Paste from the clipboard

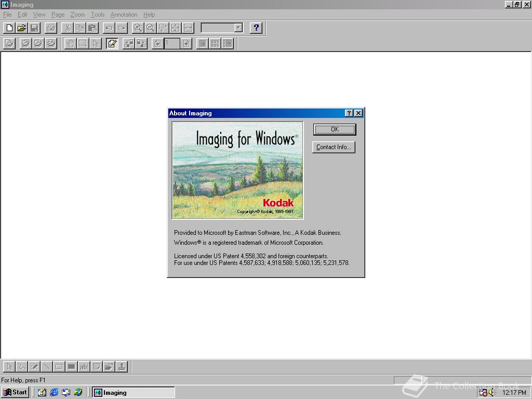point(92,28)
